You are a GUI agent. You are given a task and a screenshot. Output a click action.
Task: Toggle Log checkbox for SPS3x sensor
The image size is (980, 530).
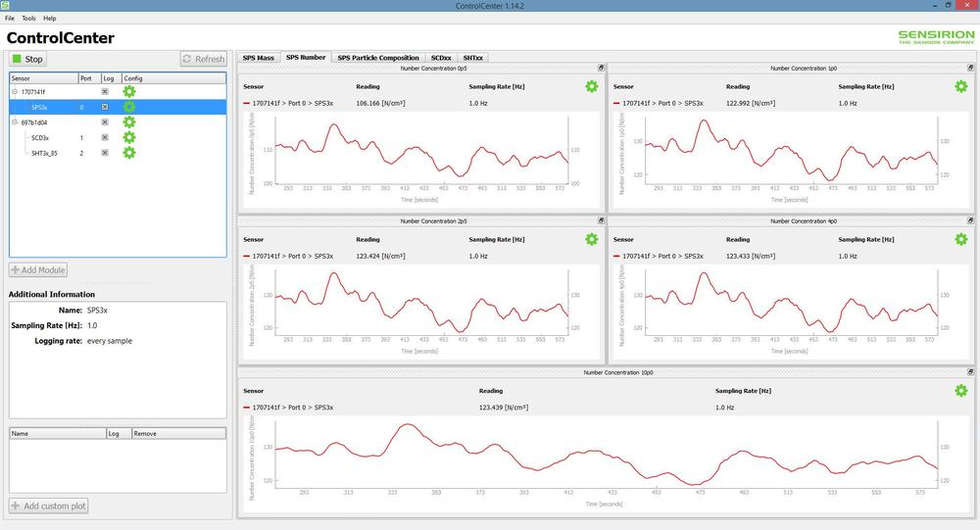(105, 107)
